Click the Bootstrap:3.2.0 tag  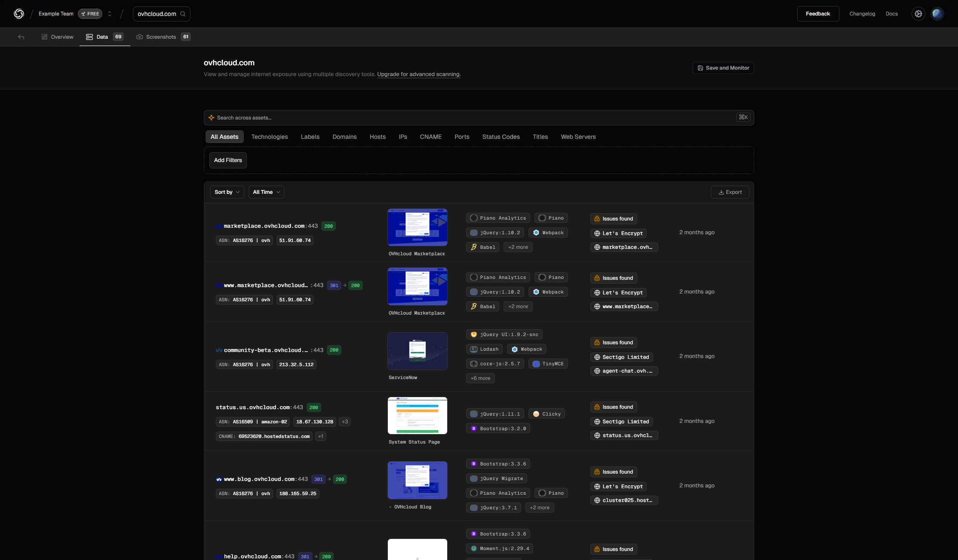click(x=498, y=428)
